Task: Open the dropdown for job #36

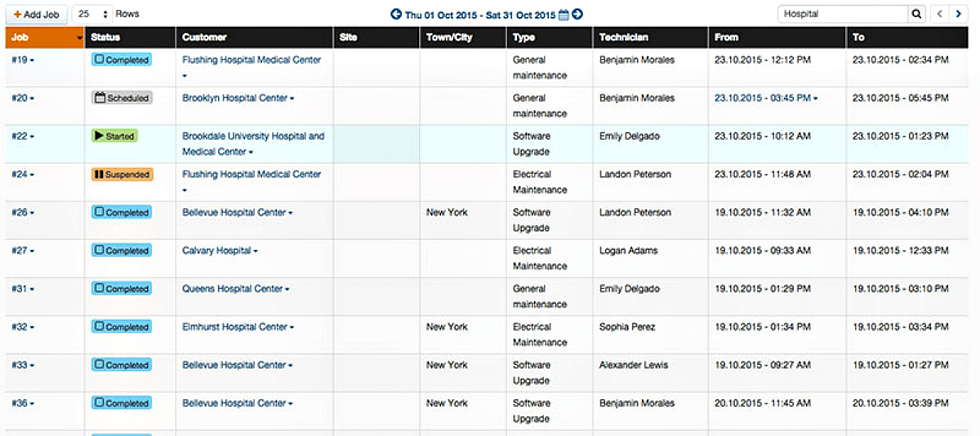Action: [x=23, y=403]
